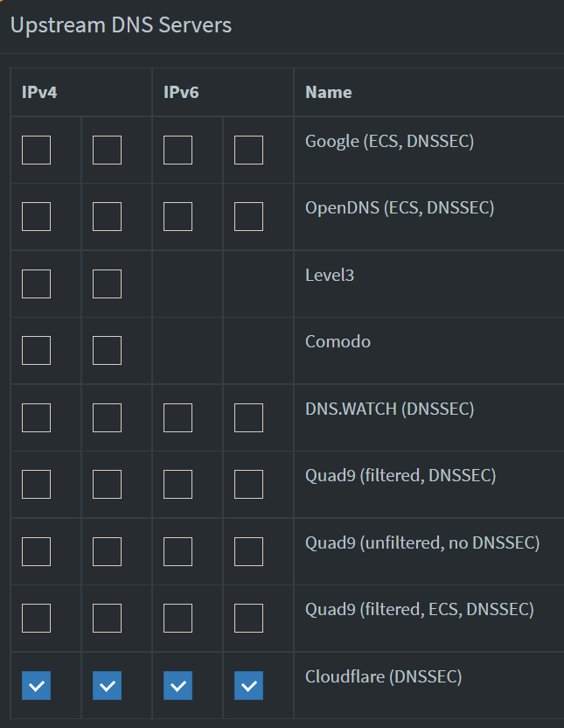Screen dimensions: 564x728
Task: Enable first IPv4 checkbox for Quad9 unfiltered
Action: coord(36,551)
